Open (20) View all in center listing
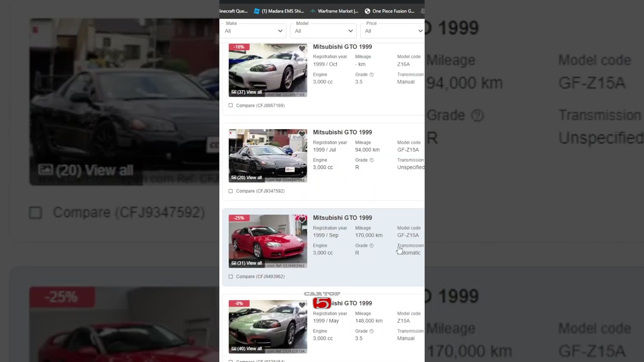The height and width of the screenshot is (362, 644). pos(247,177)
